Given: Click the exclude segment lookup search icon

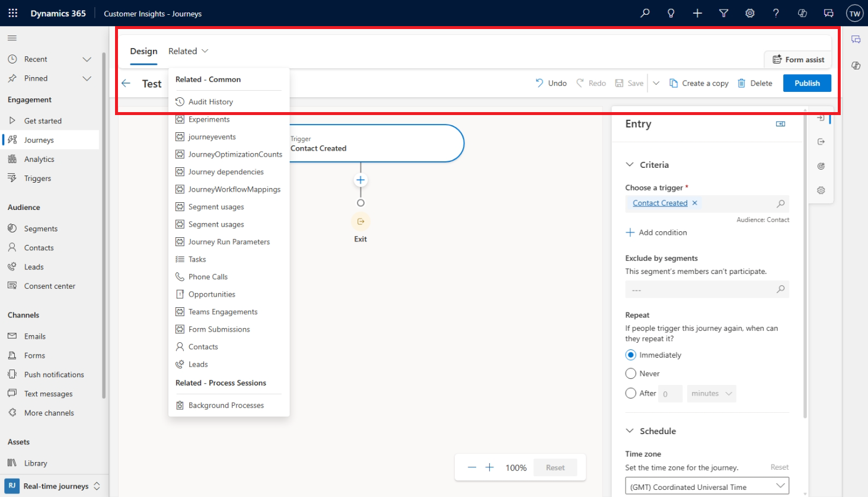Looking at the screenshot, I should point(781,289).
